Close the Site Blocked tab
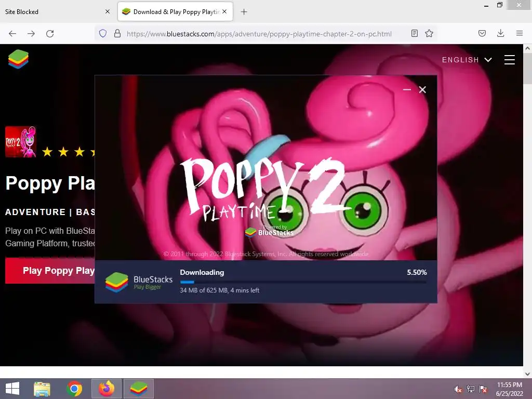Screen dimensions: 532x399 click(x=108, y=11)
